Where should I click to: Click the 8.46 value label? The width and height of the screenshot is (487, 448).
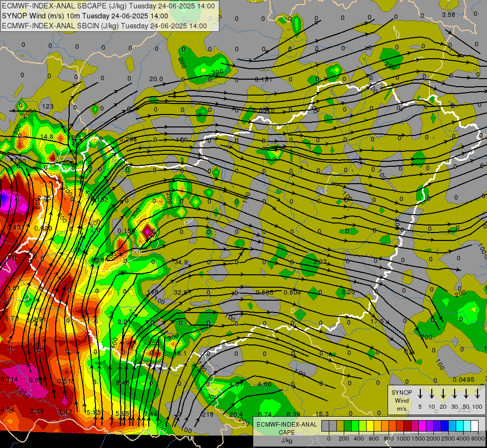[123, 383]
